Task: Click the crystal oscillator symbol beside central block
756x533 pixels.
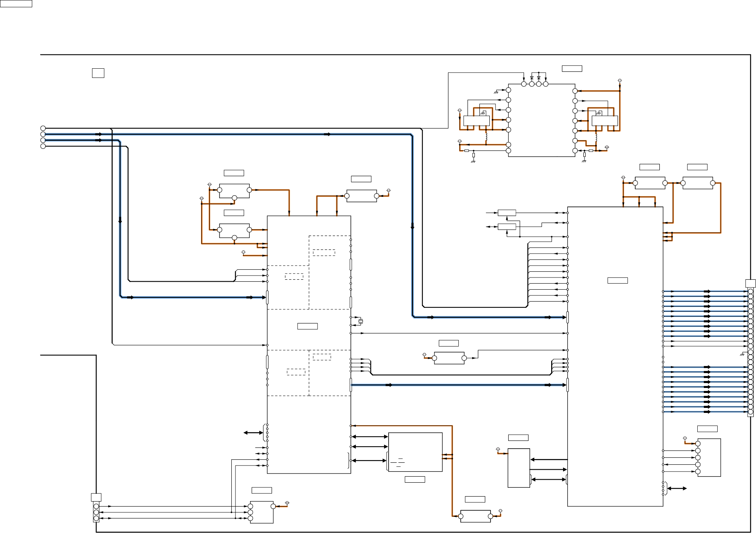Action: click(x=361, y=321)
